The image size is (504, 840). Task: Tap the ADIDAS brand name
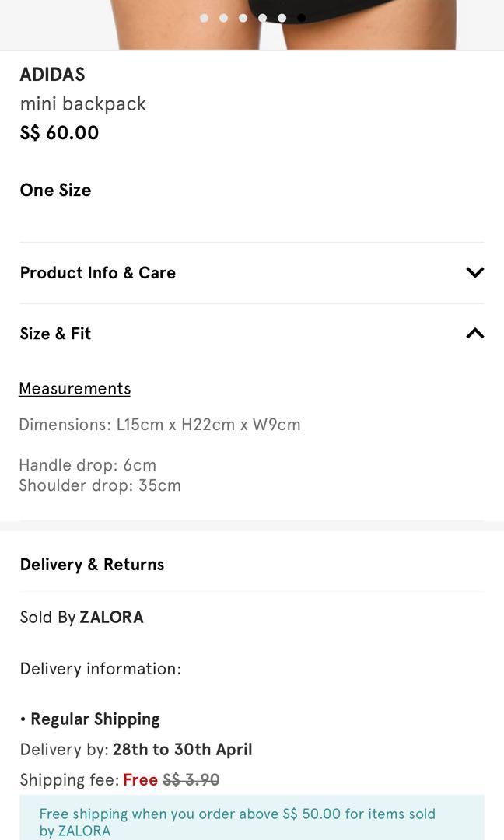(52, 75)
